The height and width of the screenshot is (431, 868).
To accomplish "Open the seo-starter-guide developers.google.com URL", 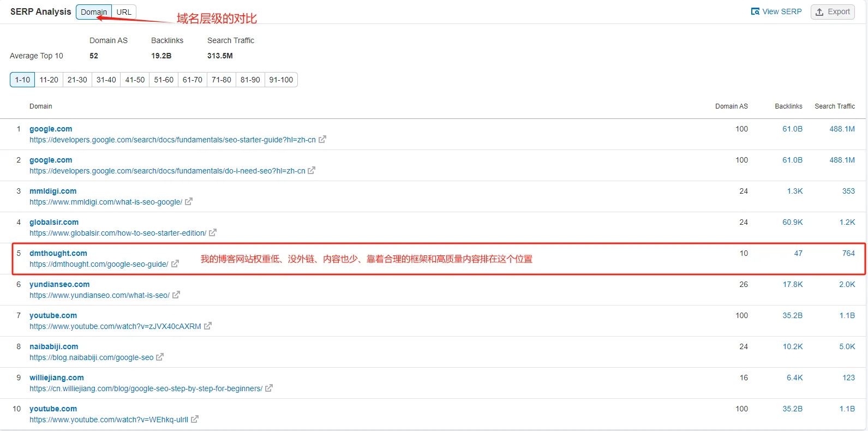I will coord(172,140).
